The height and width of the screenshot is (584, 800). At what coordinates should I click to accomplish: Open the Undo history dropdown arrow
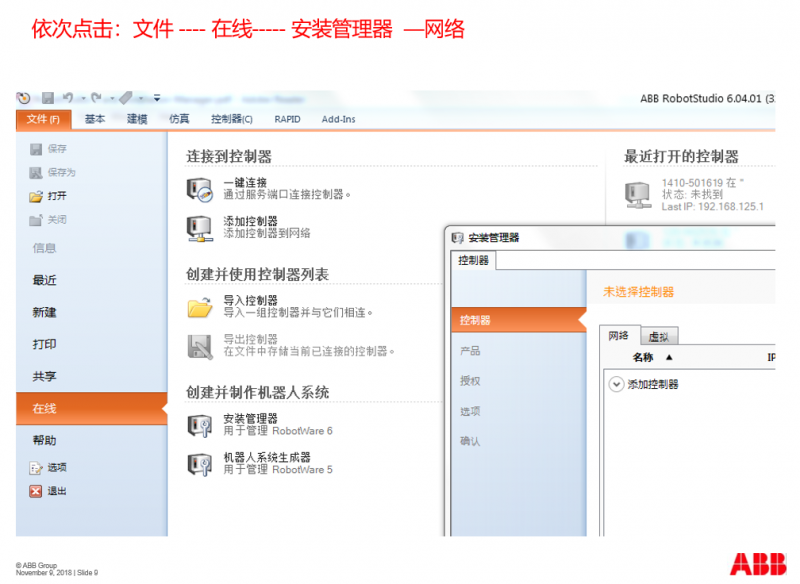[x=83, y=98]
